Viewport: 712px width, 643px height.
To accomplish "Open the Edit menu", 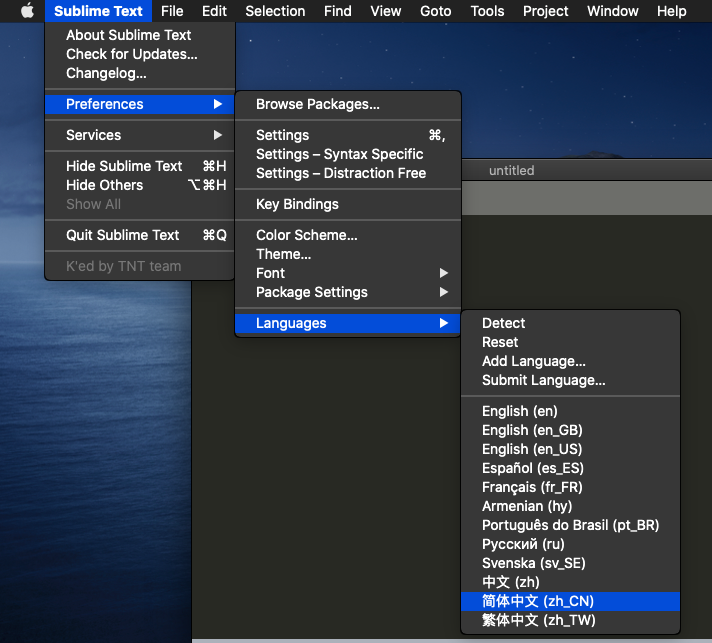I will 214,10.
